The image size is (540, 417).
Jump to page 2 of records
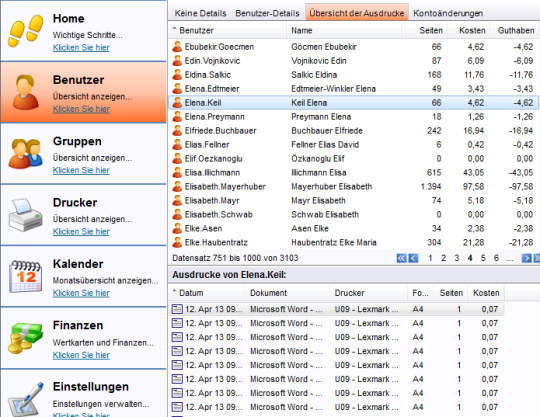point(444,258)
